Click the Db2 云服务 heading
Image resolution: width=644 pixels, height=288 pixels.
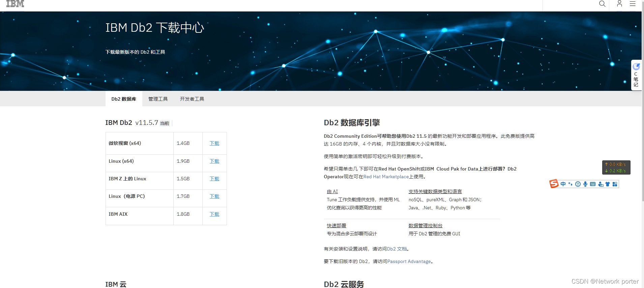(x=344, y=284)
